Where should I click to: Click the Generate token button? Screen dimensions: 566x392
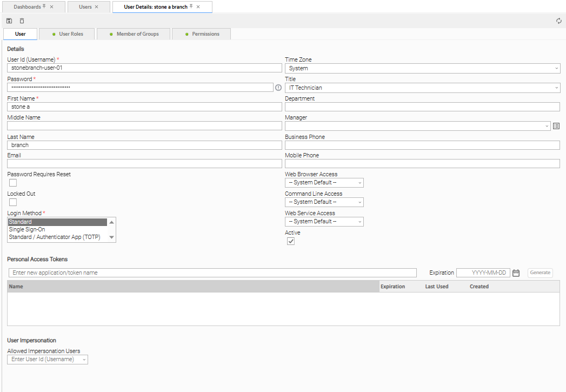(x=540, y=273)
